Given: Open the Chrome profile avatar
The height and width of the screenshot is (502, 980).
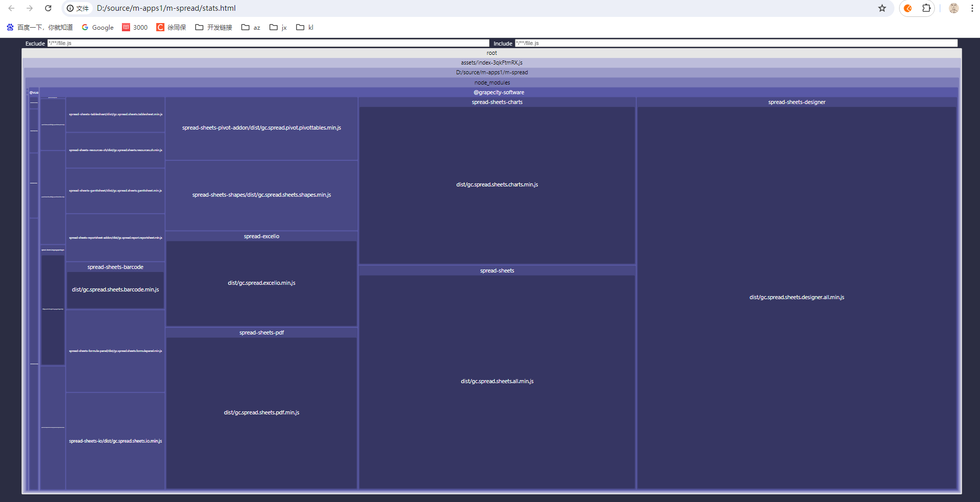Looking at the screenshot, I should 953,8.
